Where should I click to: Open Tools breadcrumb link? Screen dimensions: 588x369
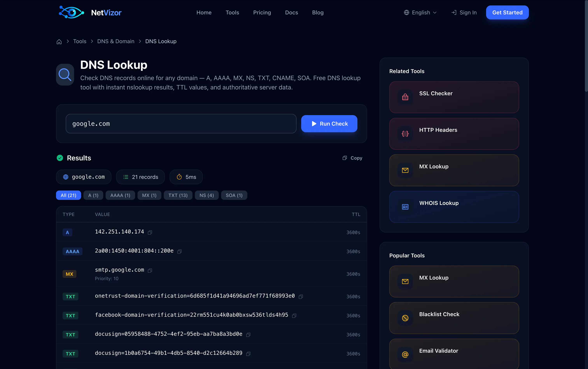click(x=80, y=41)
